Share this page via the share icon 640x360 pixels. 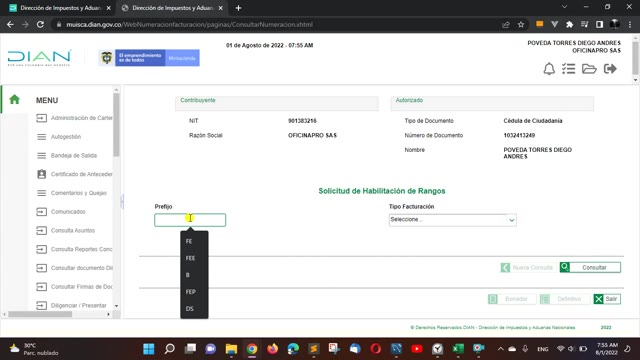point(506,24)
